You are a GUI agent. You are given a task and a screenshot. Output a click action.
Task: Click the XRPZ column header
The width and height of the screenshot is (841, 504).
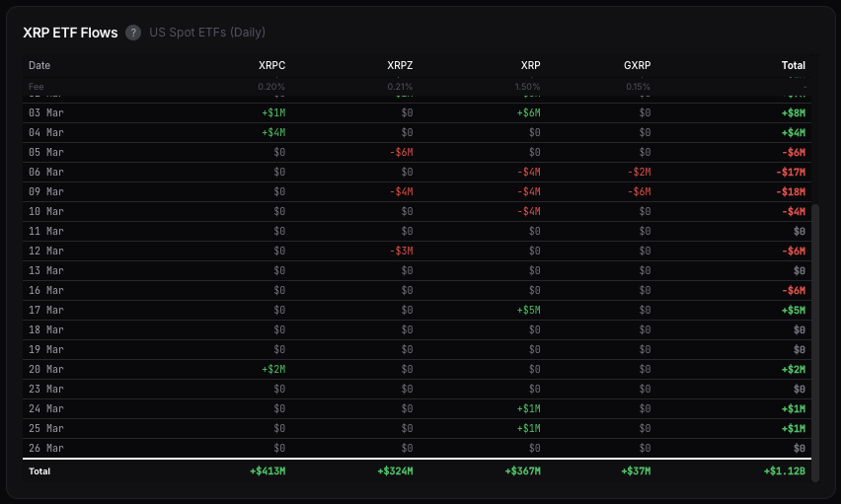[400, 65]
